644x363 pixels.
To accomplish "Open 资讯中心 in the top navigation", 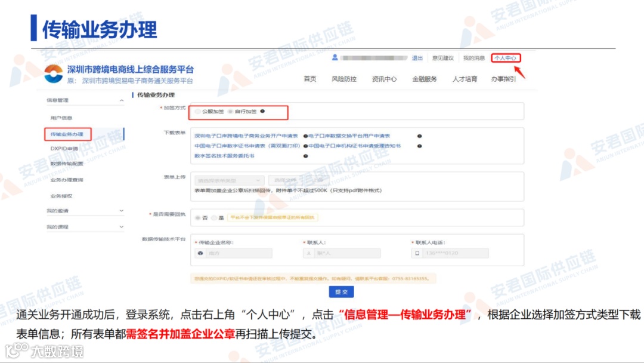I will (x=384, y=79).
